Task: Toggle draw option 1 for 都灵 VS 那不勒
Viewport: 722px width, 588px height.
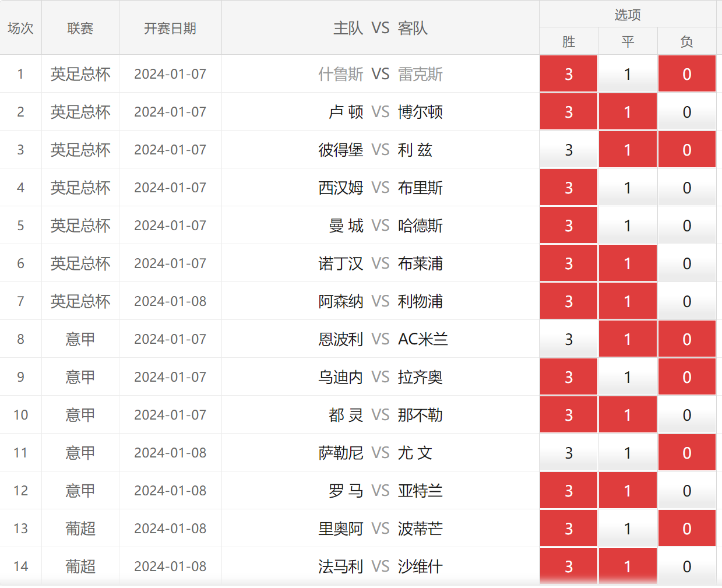Action: pyautogui.click(x=628, y=415)
